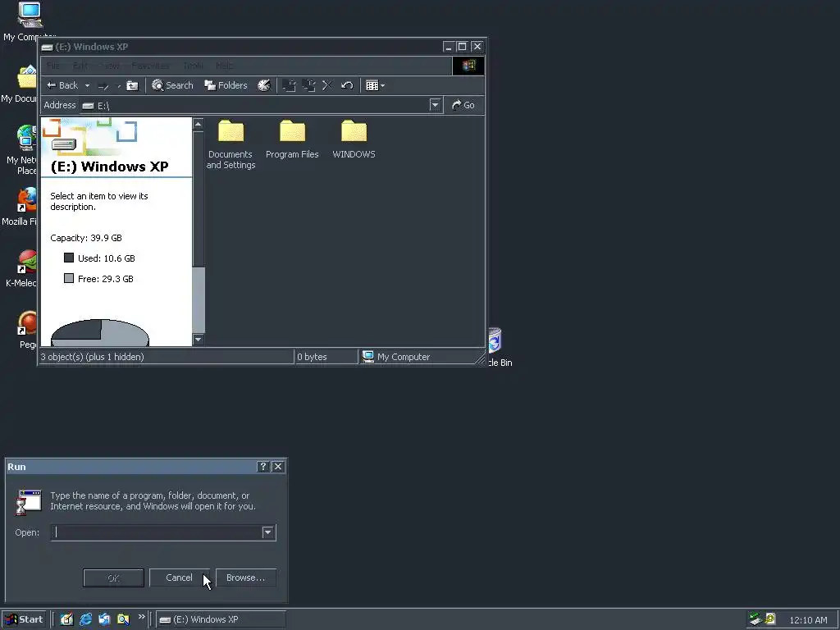Open the Help menu

[x=225, y=66]
